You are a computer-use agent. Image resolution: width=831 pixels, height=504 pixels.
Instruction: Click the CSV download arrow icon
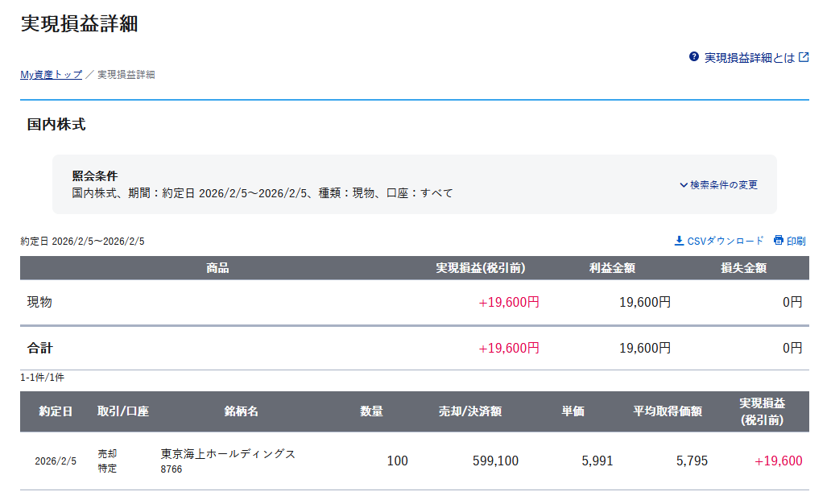click(x=679, y=241)
